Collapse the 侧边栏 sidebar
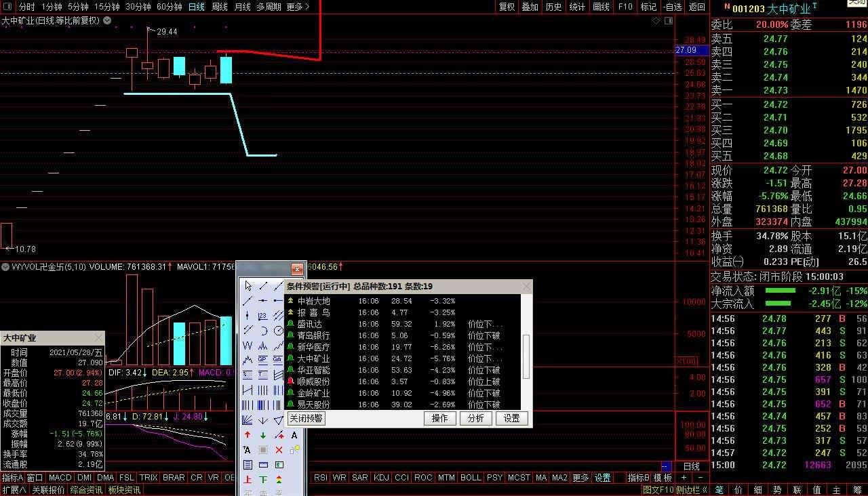Image resolution: width=868 pixels, height=496 pixels. [691, 490]
